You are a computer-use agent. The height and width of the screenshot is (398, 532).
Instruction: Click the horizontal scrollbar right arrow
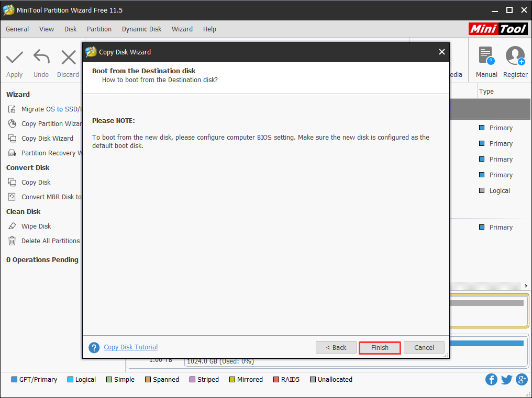coord(526,286)
